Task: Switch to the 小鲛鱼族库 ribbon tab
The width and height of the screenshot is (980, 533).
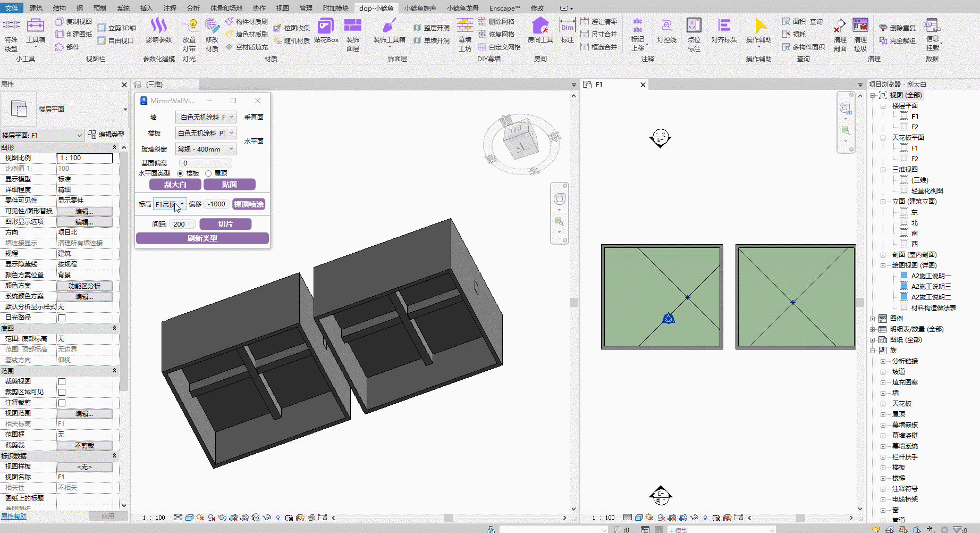Action: [420, 8]
